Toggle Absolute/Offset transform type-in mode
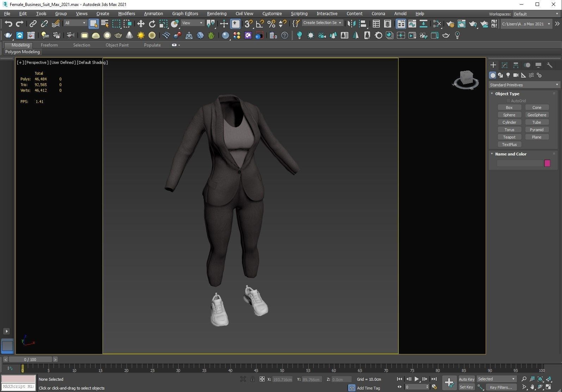This screenshot has width=562, height=392. 262,379
